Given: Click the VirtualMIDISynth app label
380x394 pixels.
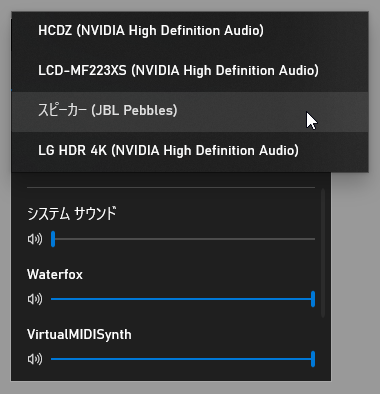Looking at the screenshot, I should click(79, 334).
